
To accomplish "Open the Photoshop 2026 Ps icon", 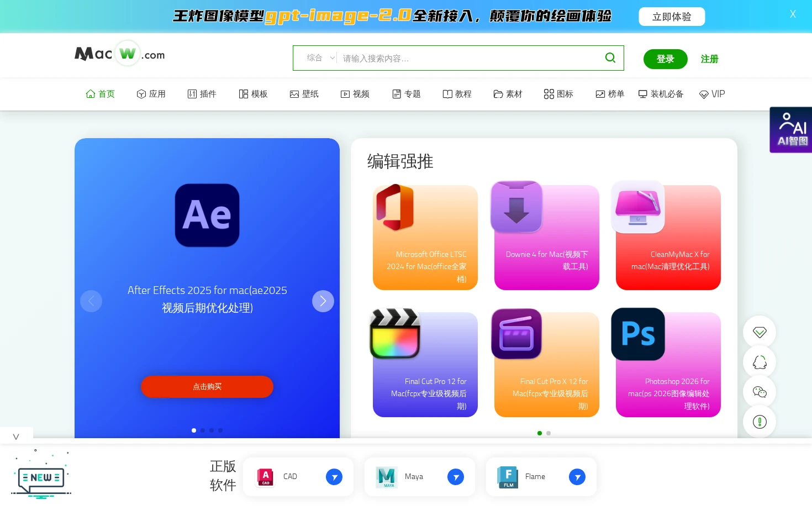I will click(638, 334).
